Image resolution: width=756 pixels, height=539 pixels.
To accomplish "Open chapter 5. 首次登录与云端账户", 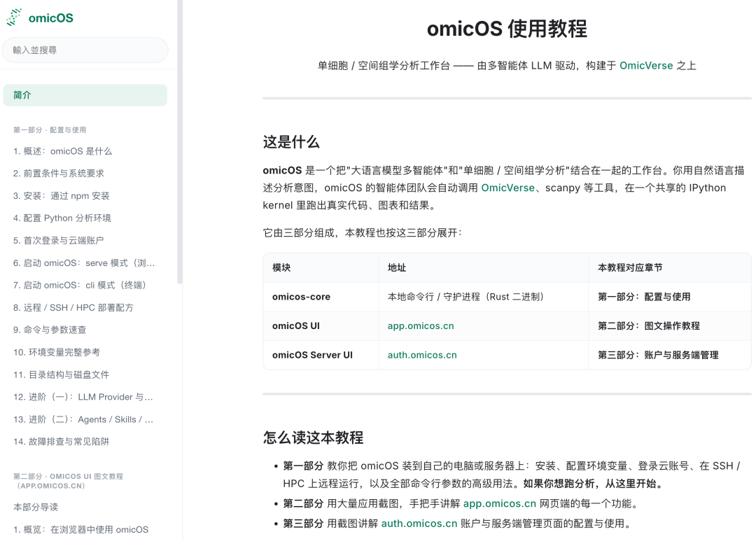I will pos(58,241).
